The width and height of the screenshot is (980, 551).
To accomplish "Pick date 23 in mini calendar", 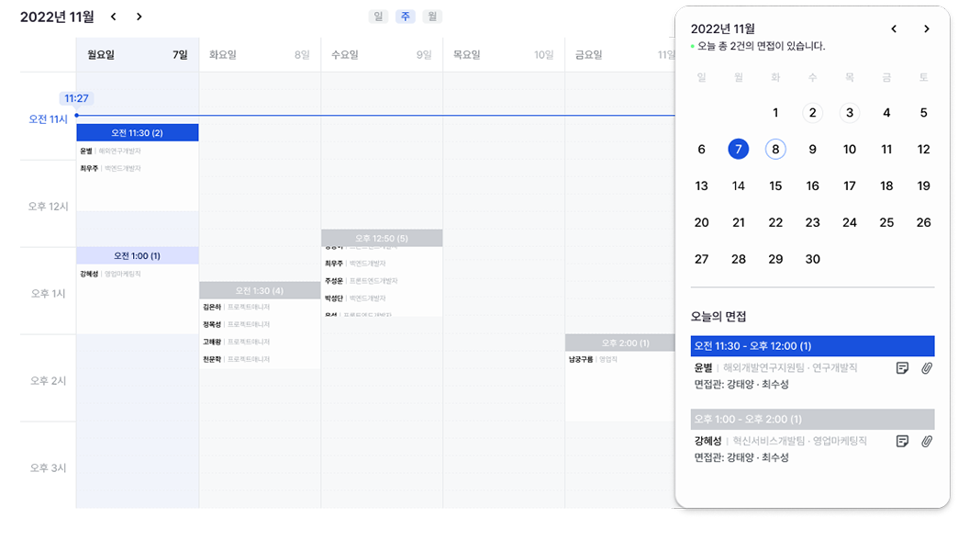I will coord(812,222).
